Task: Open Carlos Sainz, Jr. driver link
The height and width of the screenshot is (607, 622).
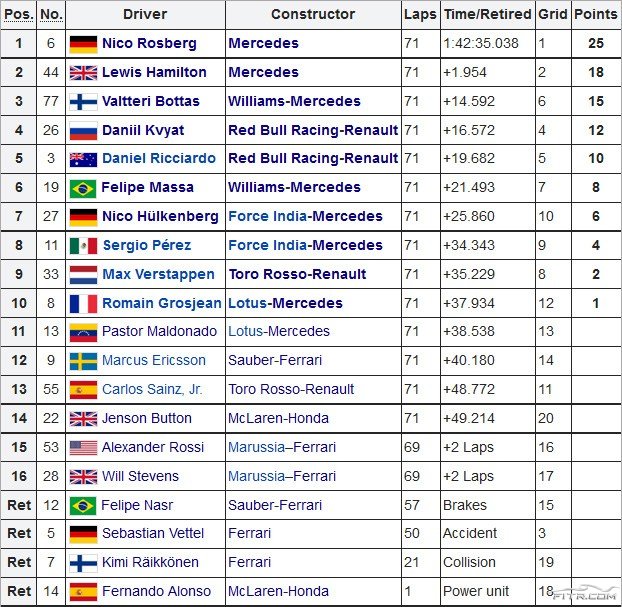Action: (x=152, y=390)
